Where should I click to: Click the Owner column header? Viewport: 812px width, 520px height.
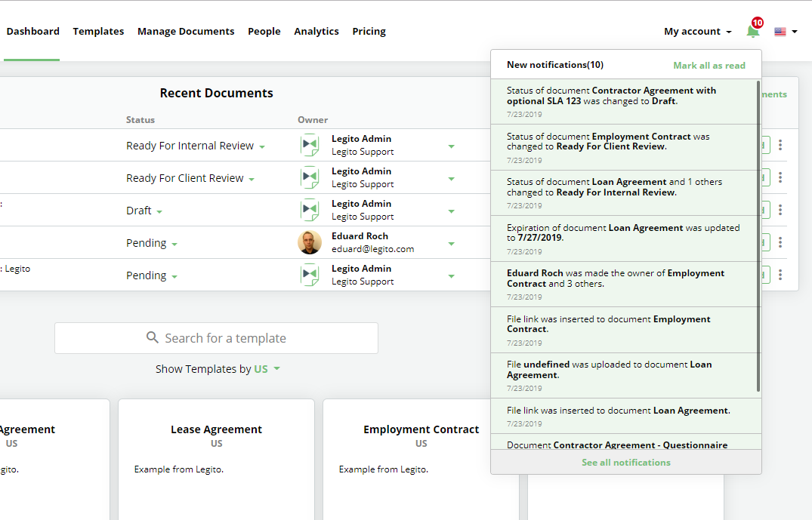tap(313, 119)
